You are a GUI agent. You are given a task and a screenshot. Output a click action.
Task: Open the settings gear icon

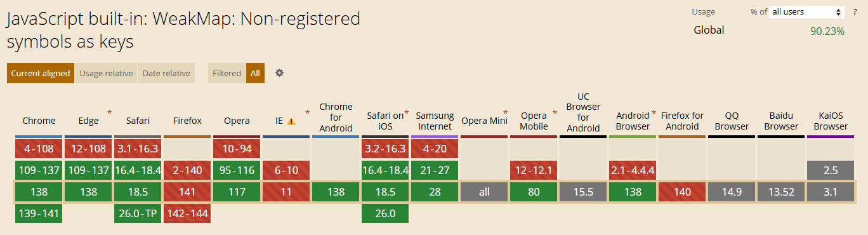pyautogui.click(x=279, y=73)
